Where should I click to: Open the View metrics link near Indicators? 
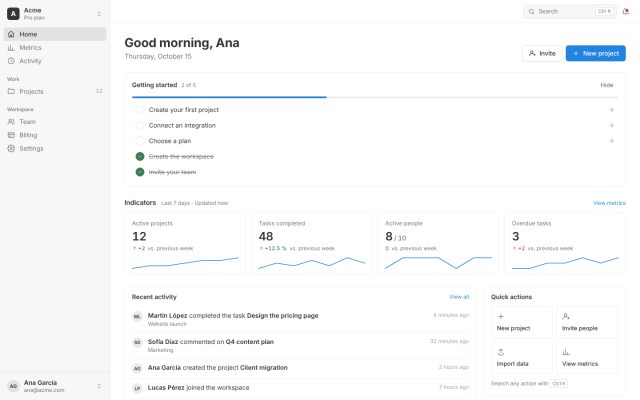tap(609, 203)
